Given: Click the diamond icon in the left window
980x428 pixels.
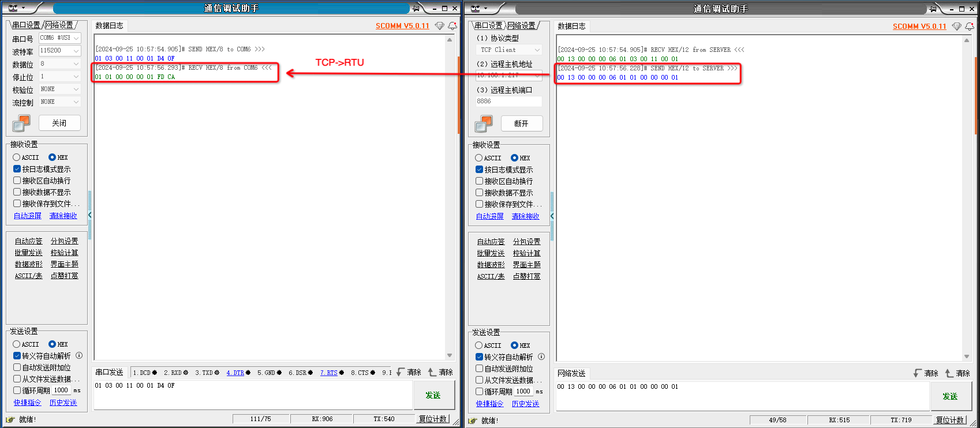Looking at the screenshot, I should [440, 26].
